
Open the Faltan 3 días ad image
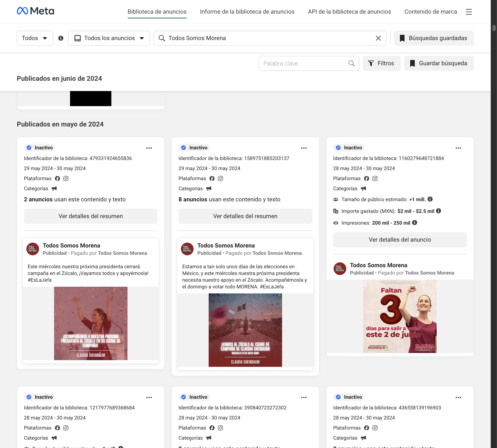(x=400, y=316)
